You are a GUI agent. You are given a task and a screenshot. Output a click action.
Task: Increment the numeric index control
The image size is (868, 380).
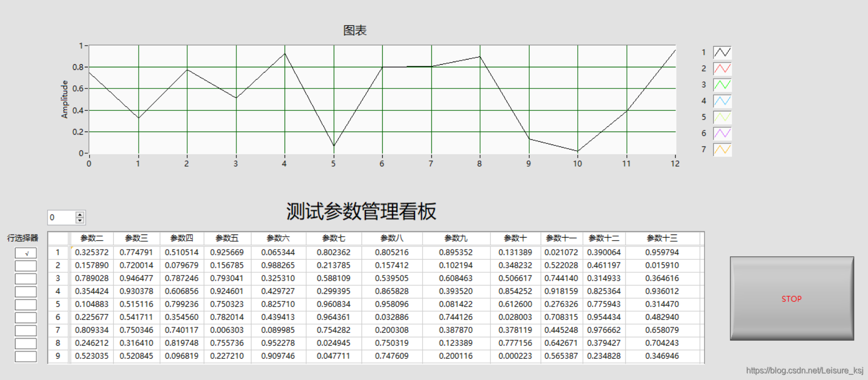tap(80, 214)
